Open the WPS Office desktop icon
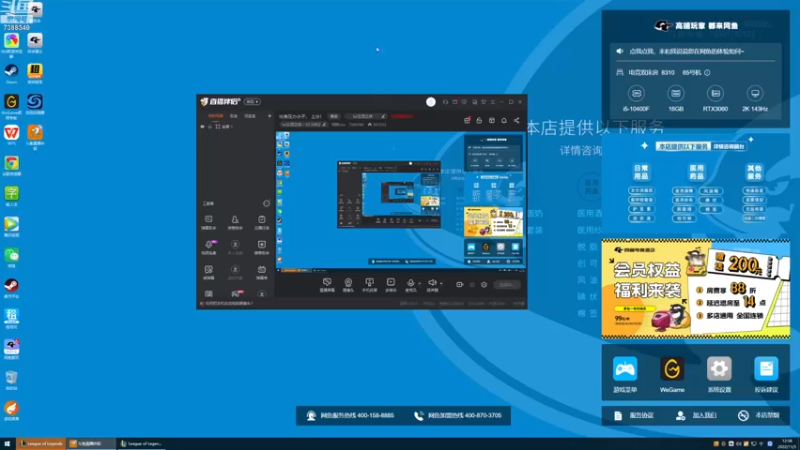 click(x=11, y=133)
